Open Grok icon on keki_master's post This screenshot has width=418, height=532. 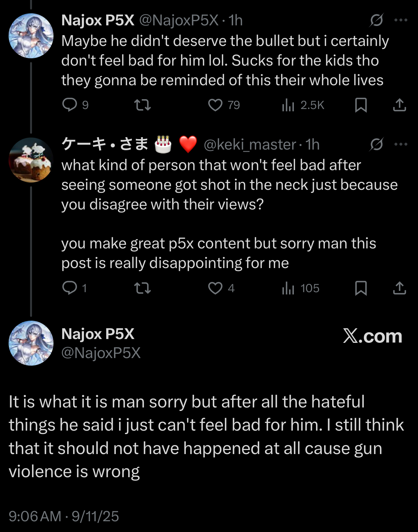pos(377,144)
